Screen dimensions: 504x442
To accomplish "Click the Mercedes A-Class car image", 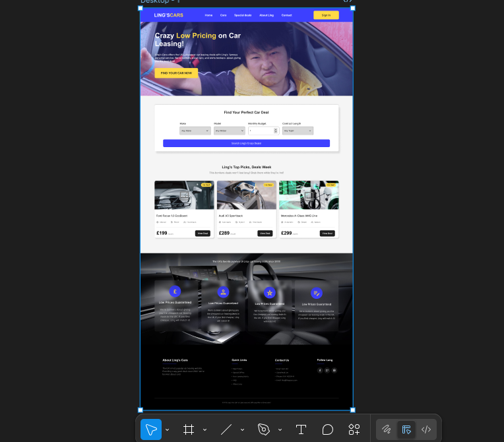I will pyautogui.click(x=309, y=195).
